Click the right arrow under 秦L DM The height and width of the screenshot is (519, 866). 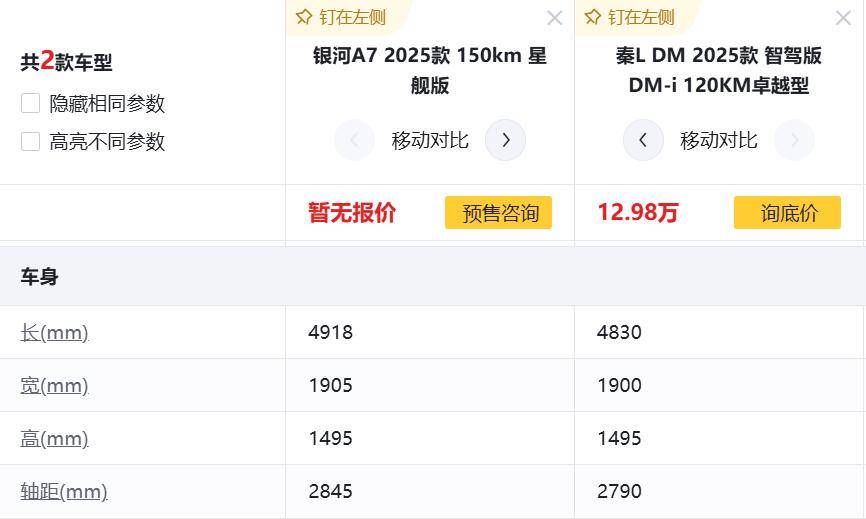pos(794,140)
